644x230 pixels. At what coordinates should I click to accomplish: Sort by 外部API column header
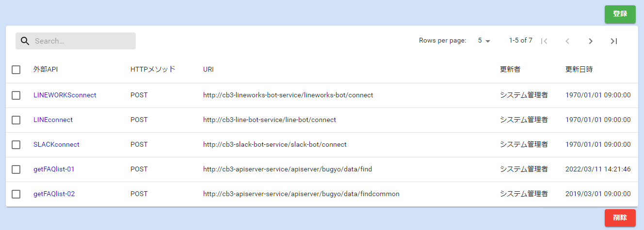point(46,69)
